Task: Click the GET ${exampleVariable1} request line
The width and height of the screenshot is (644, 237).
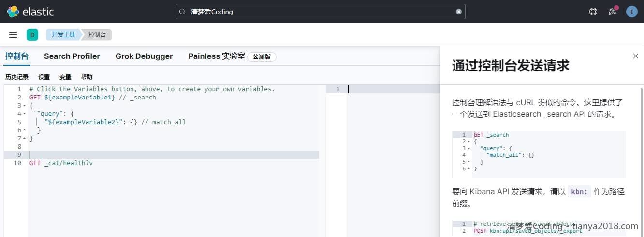Action: [x=92, y=98]
